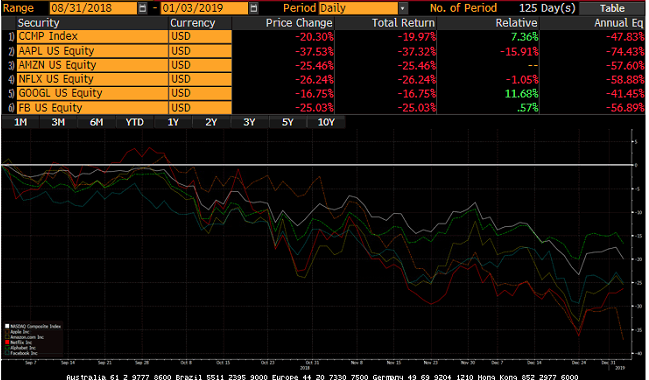Edit the FB US Equity security field
The width and height of the screenshot is (649, 380).
pos(92,108)
